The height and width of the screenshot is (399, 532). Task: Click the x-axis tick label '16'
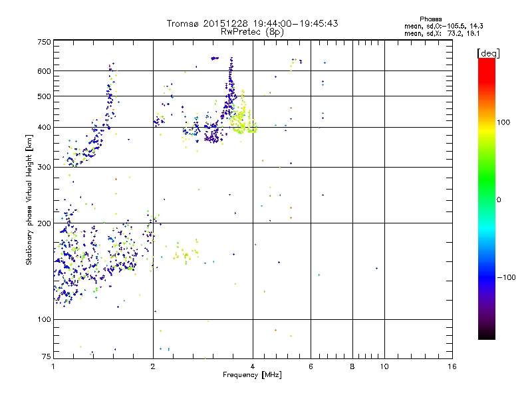452,366
